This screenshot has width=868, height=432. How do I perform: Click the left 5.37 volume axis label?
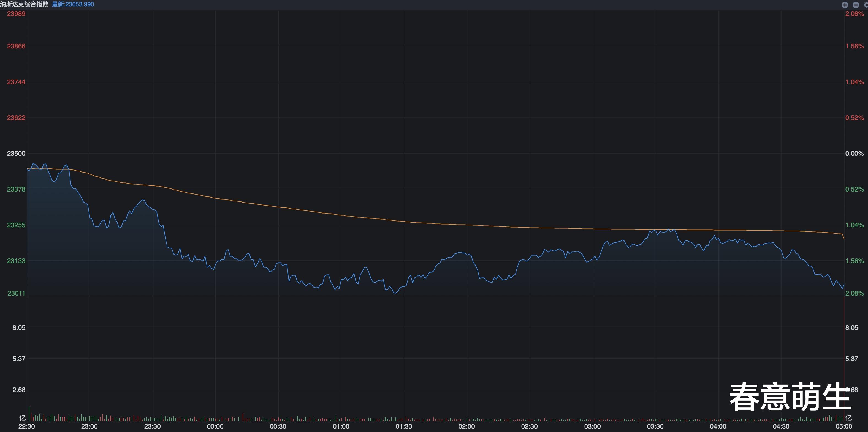click(x=19, y=359)
